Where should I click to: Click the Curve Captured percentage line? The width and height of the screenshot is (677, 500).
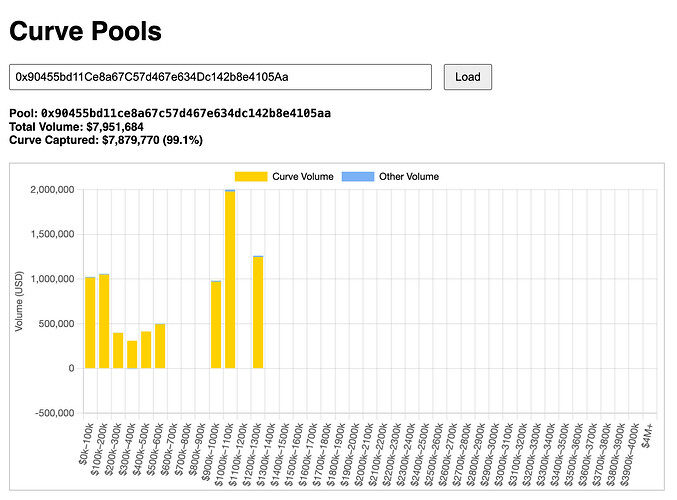[105, 141]
